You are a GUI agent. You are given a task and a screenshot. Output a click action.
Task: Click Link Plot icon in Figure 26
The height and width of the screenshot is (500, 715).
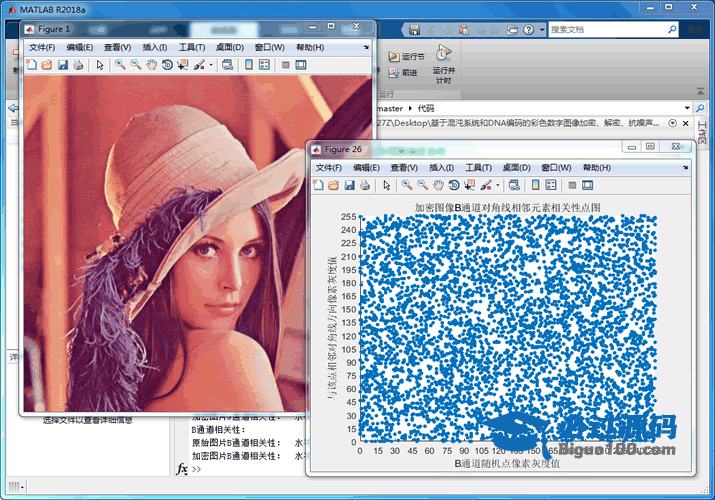pos(514,185)
